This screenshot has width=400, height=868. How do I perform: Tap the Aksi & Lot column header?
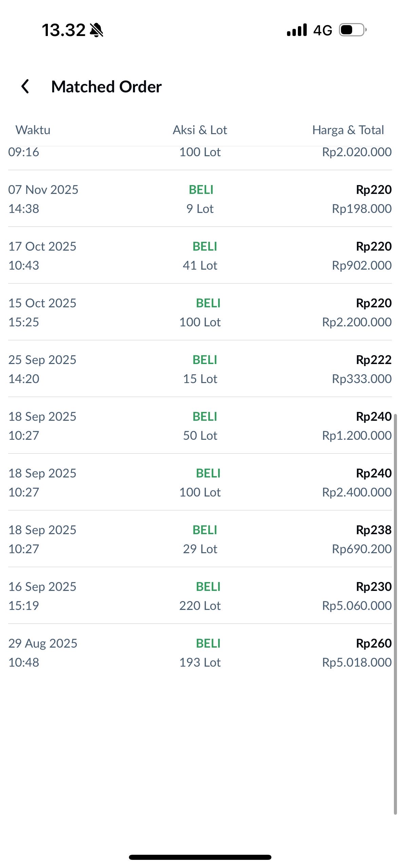(x=200, y=130)
